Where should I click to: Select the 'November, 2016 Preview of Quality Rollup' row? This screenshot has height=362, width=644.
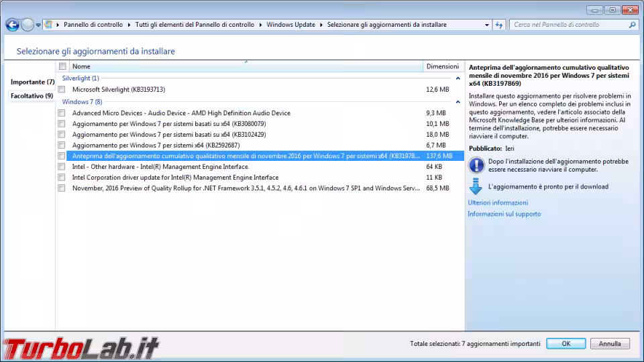(246, 188)
